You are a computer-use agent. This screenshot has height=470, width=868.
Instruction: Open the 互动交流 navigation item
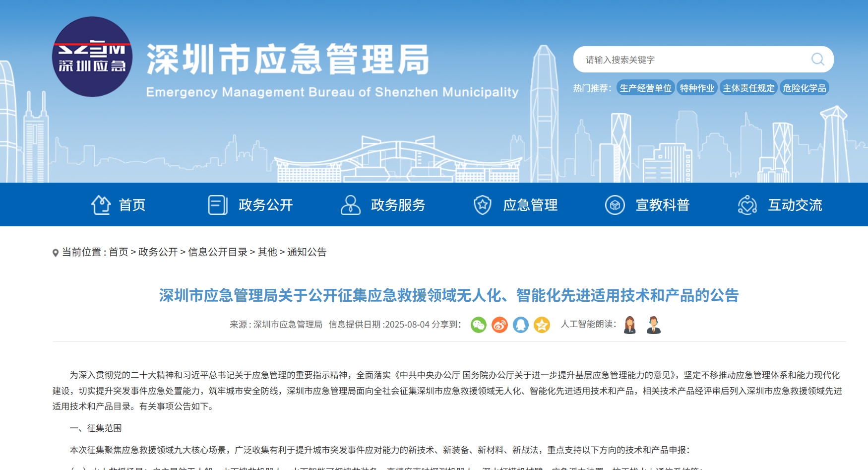pos(780,204)
